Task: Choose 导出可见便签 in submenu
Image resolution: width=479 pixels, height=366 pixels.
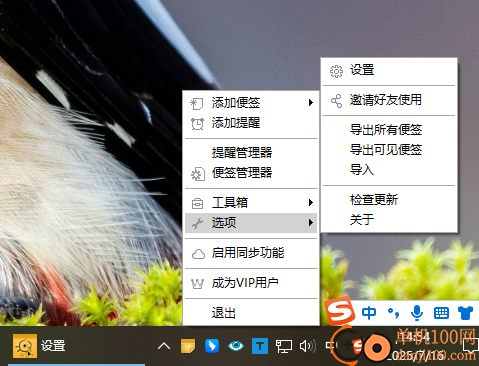Action: tap(389, 150)
